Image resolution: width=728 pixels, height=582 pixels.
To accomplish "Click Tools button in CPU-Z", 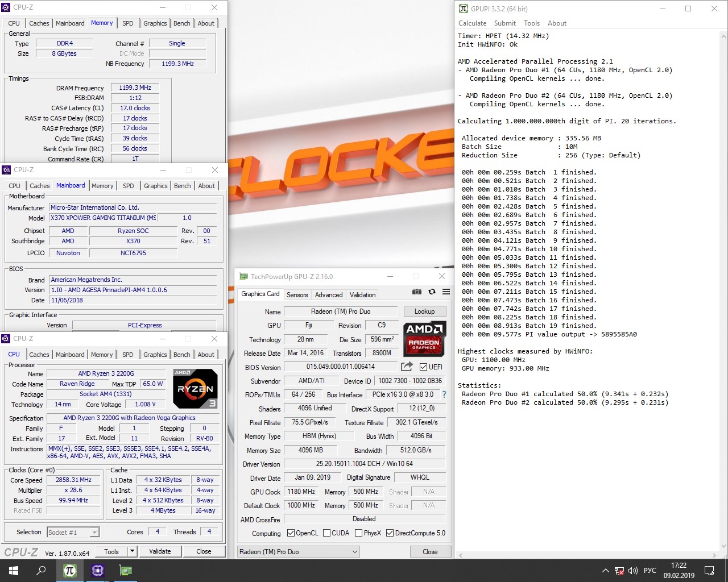I will tap(111, 551).
